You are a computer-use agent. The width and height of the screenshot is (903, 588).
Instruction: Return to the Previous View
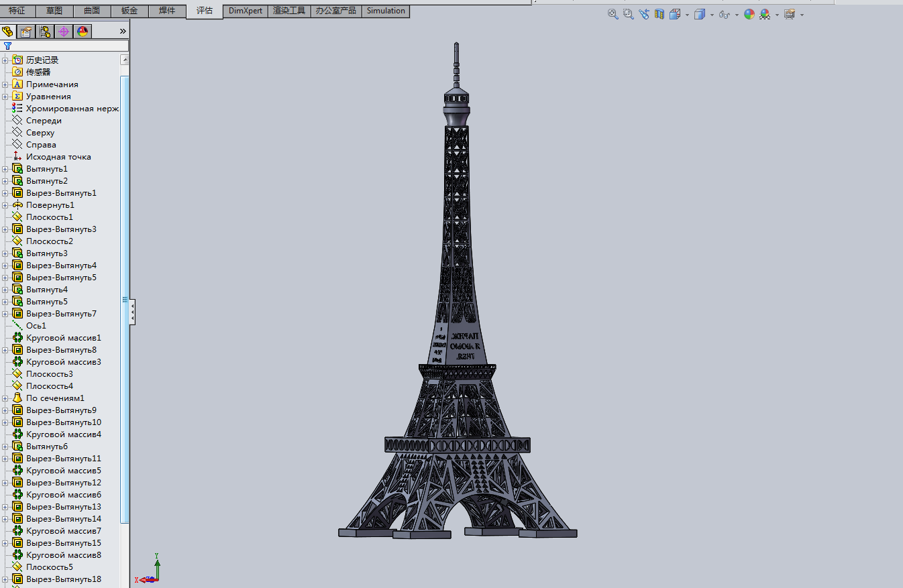coord(644,14)
